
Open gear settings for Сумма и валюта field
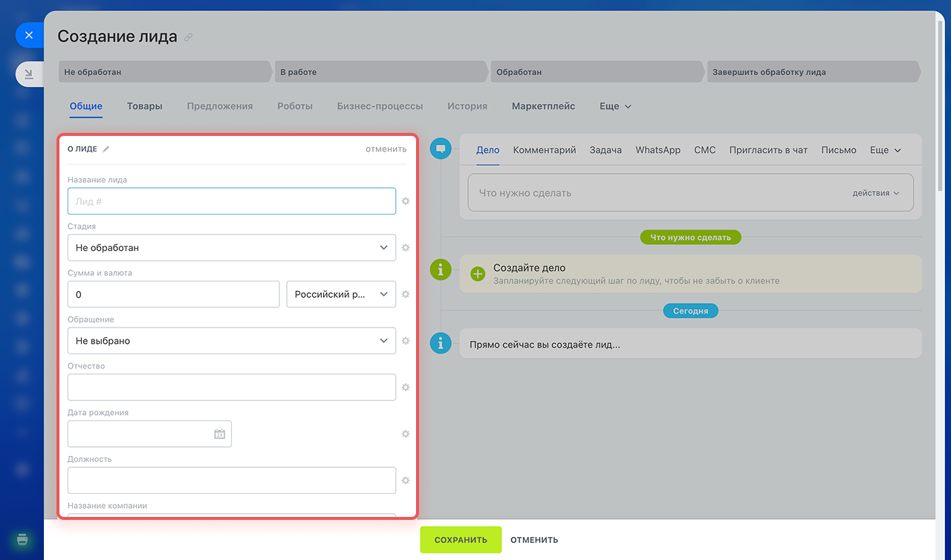click(406, 294)
